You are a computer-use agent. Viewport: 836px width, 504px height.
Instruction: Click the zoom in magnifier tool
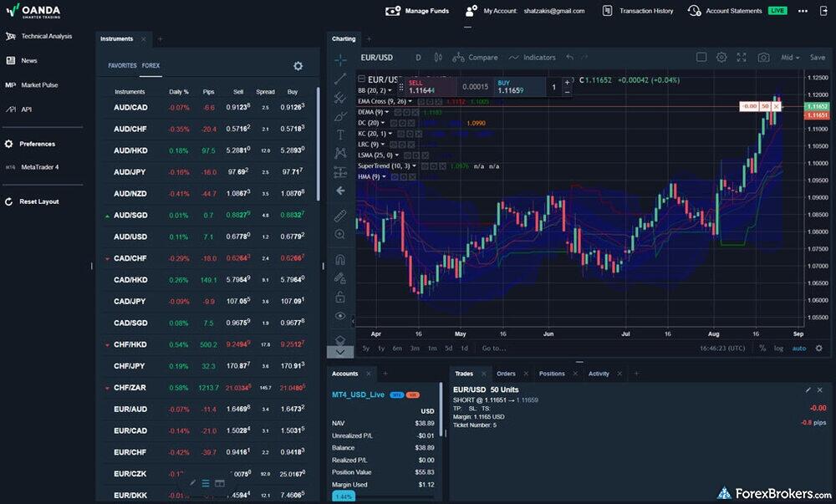pos(340,235)
